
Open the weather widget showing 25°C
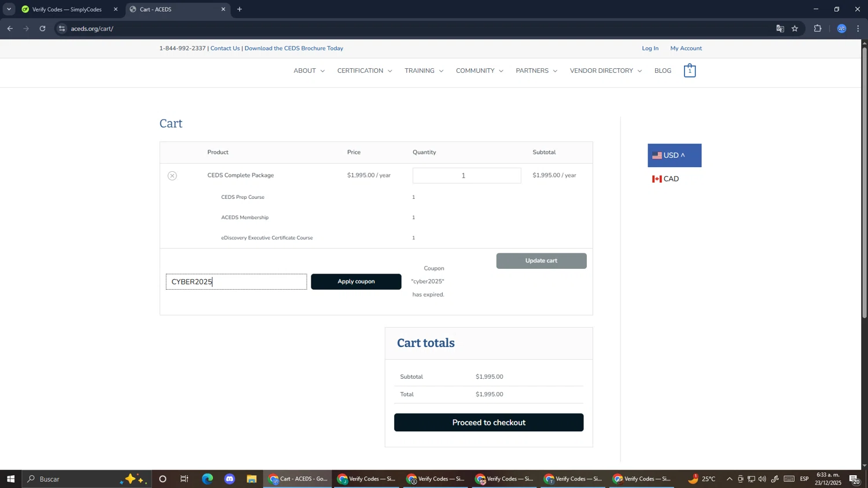point(702,479)
